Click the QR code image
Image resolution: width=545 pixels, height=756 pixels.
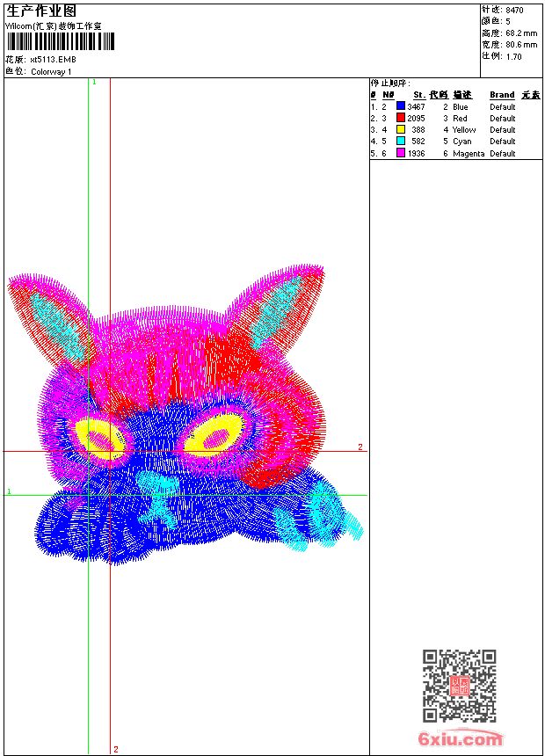point(460,686)
